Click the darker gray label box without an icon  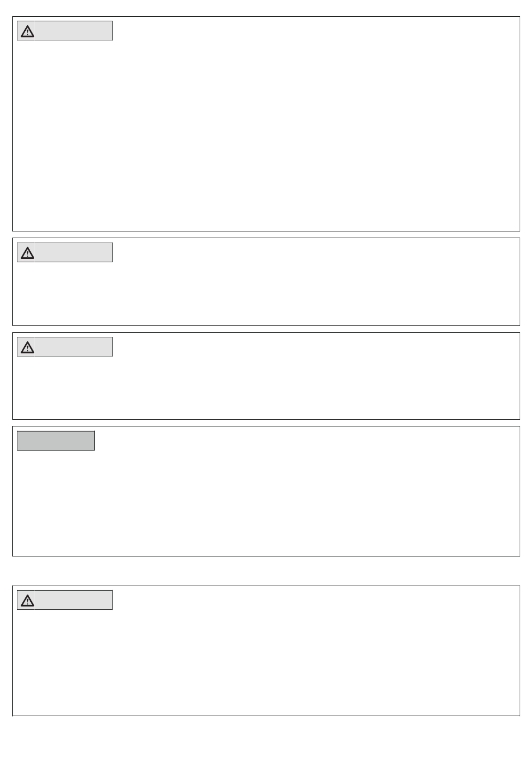pyautogui.click(x=56, y=440)
